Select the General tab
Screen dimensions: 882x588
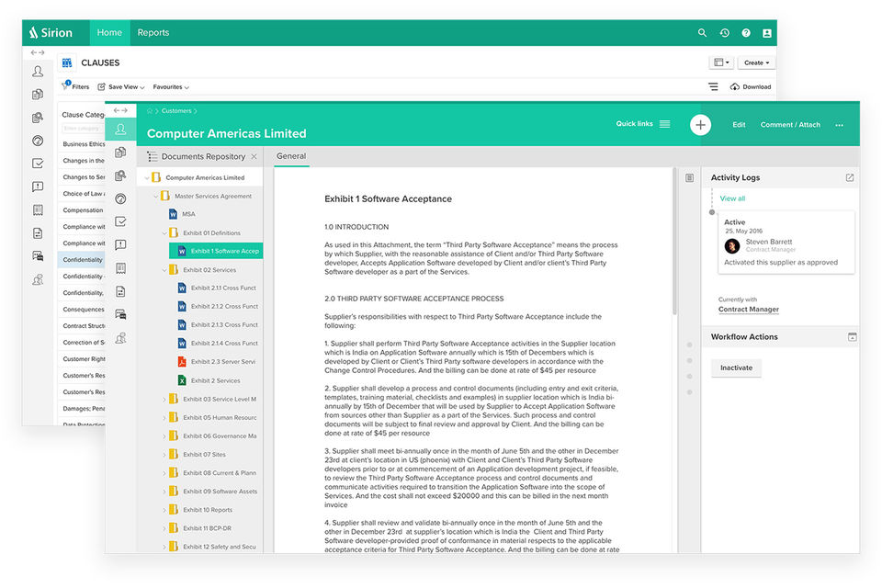click(x=291, y=156)
